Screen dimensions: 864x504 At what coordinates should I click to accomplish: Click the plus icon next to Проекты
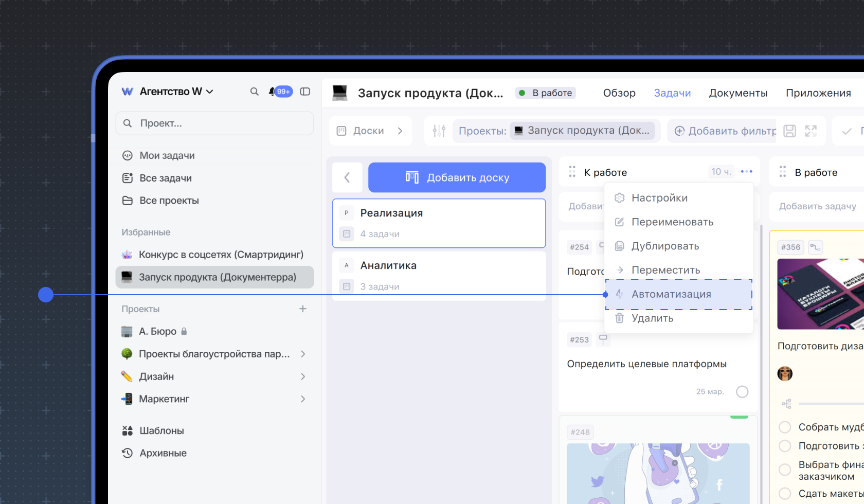pos(303,309)
